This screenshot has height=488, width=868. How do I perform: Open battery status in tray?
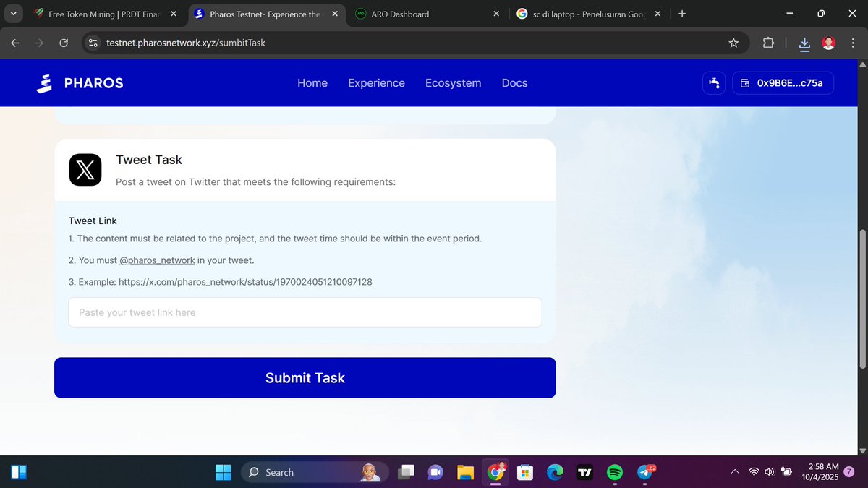[x=786, y=472]
